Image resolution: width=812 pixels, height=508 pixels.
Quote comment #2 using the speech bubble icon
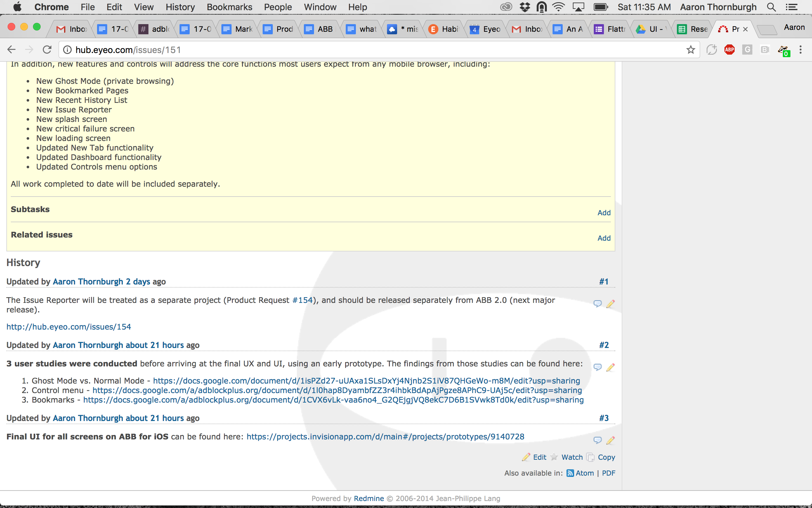597,367
